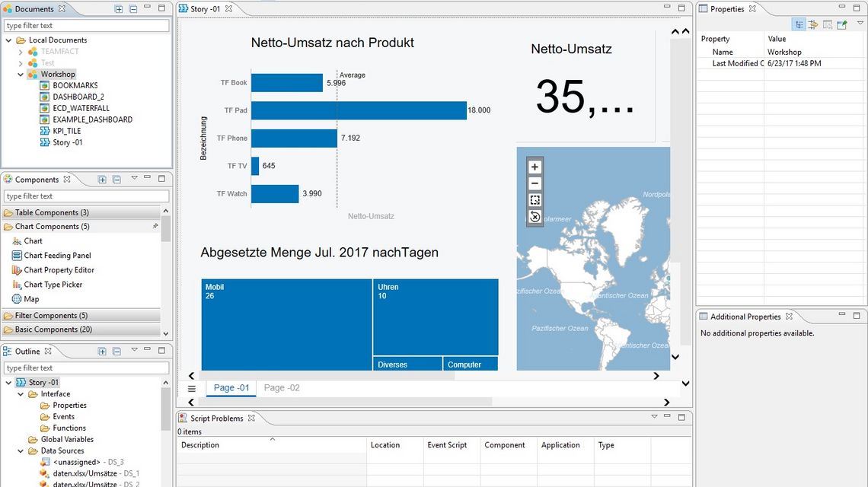Show categories in Properties toolbar
The height and width of the screenshot is (487, 868).
coord(799,24)
